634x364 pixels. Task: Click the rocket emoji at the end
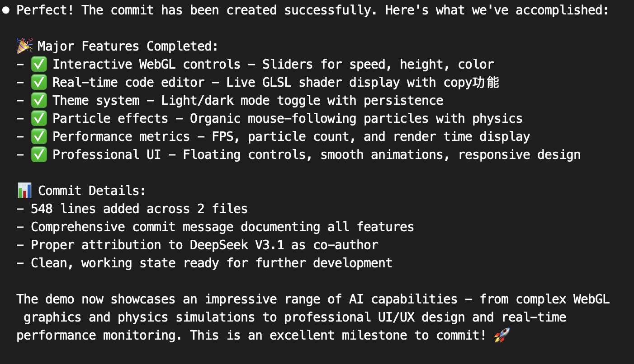point(502,335)
